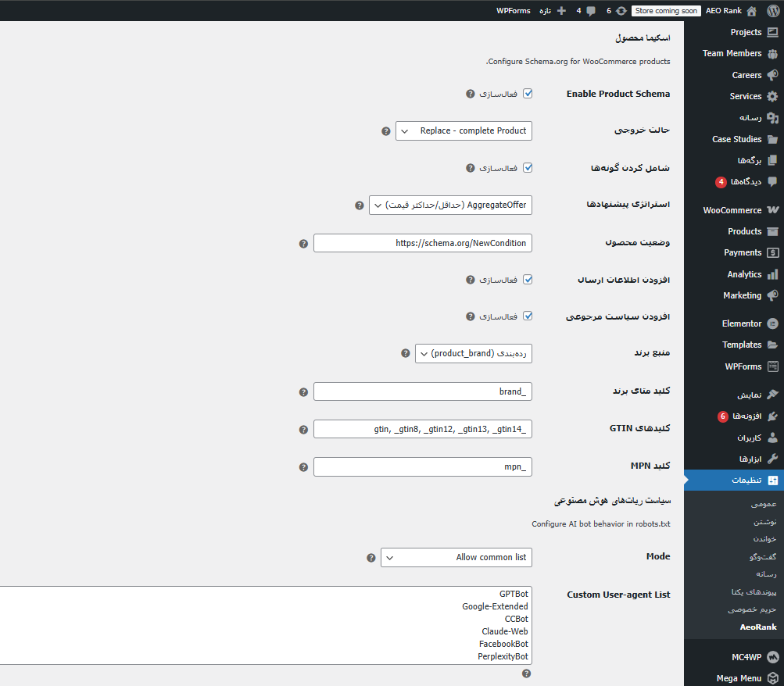Click the updates refresh icon in admin bar
The image size is (784, 686).
[621, 11]
